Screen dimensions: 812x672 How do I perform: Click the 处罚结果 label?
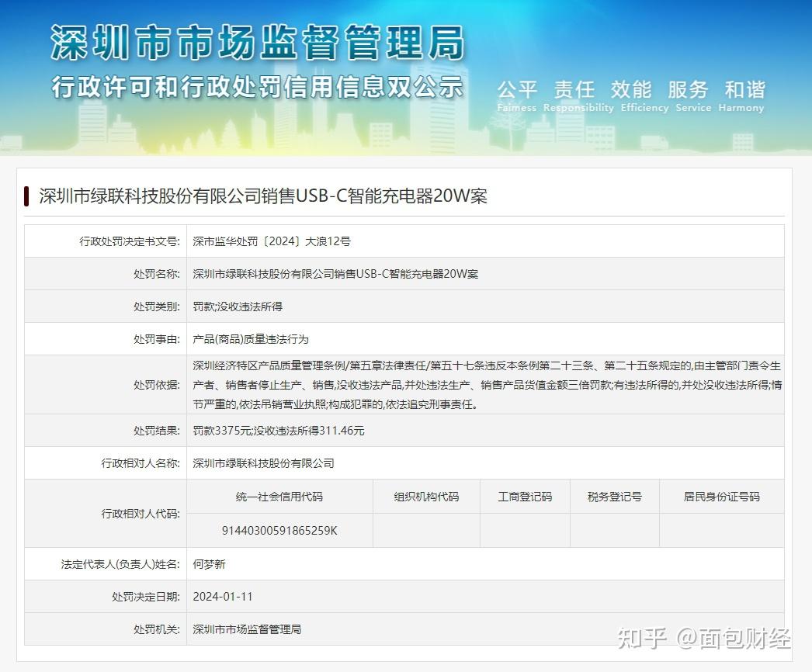coord(156,431)
